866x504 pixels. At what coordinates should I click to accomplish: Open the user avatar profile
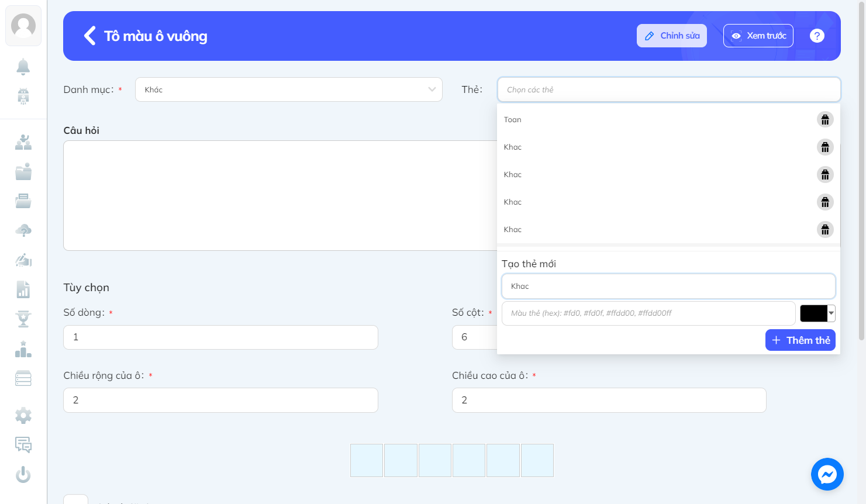(x=23, y=26)
